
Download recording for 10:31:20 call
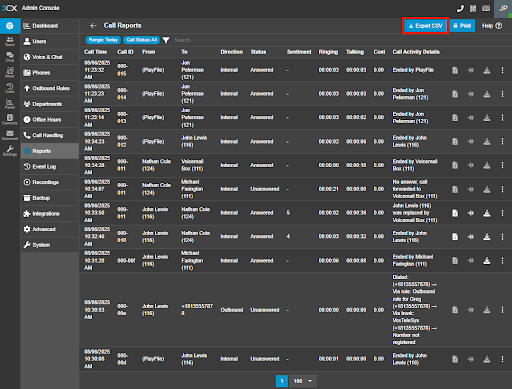tap(487, 260)
